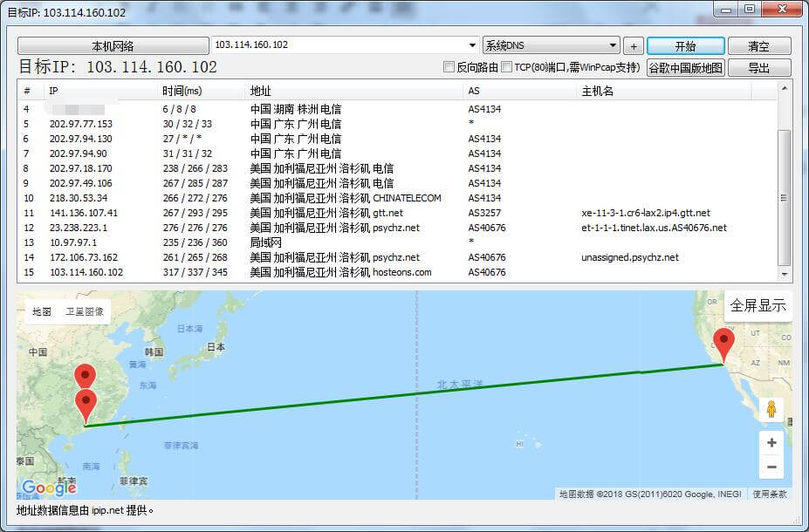Click the Google logo on the map
This screenshot has width=809, height=532.
click(x=49, y=488)
